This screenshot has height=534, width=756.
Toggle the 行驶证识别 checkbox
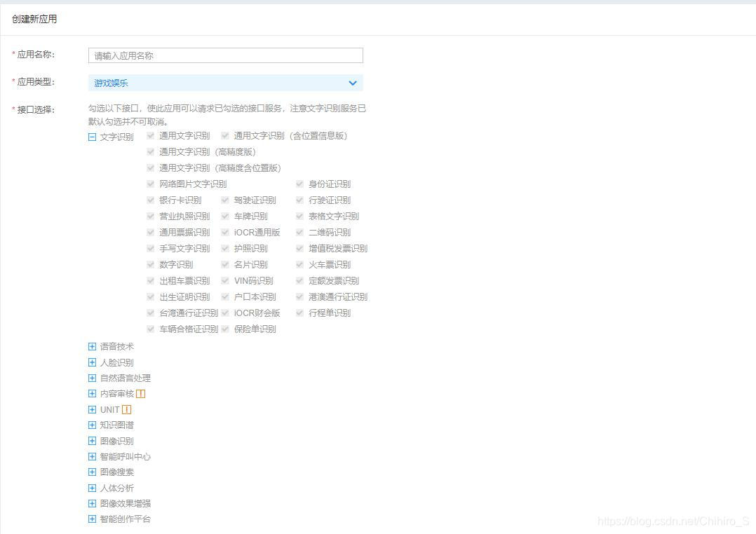tap(300, 200)
